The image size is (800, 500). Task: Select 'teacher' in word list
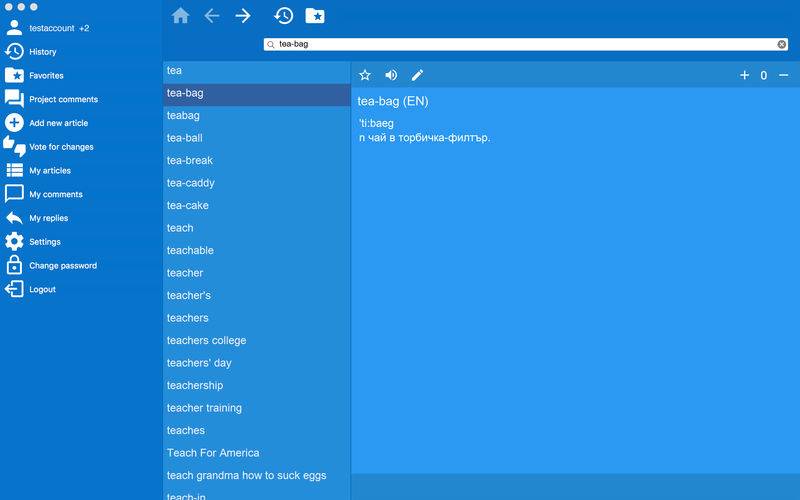257,273
